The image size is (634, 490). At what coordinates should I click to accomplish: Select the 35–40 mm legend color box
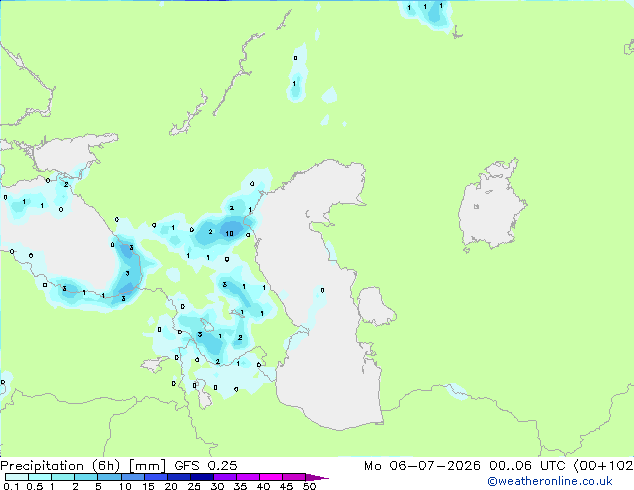coord(247,477)
